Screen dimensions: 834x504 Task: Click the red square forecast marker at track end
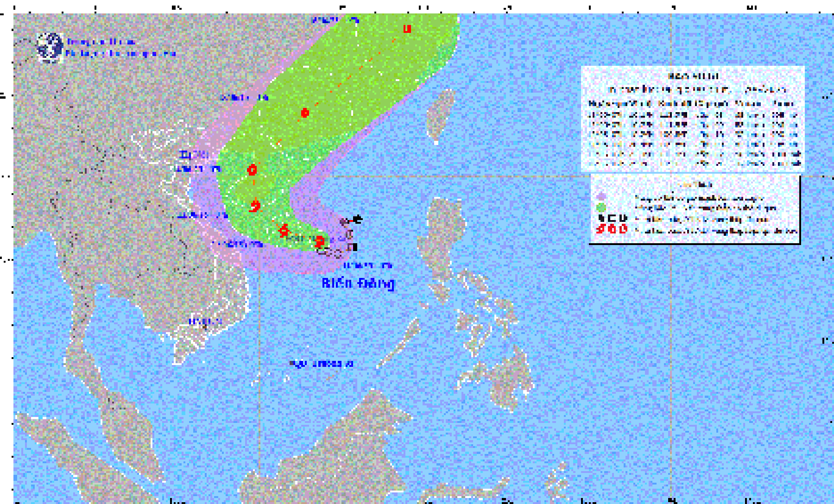click(x=407, y=29)
